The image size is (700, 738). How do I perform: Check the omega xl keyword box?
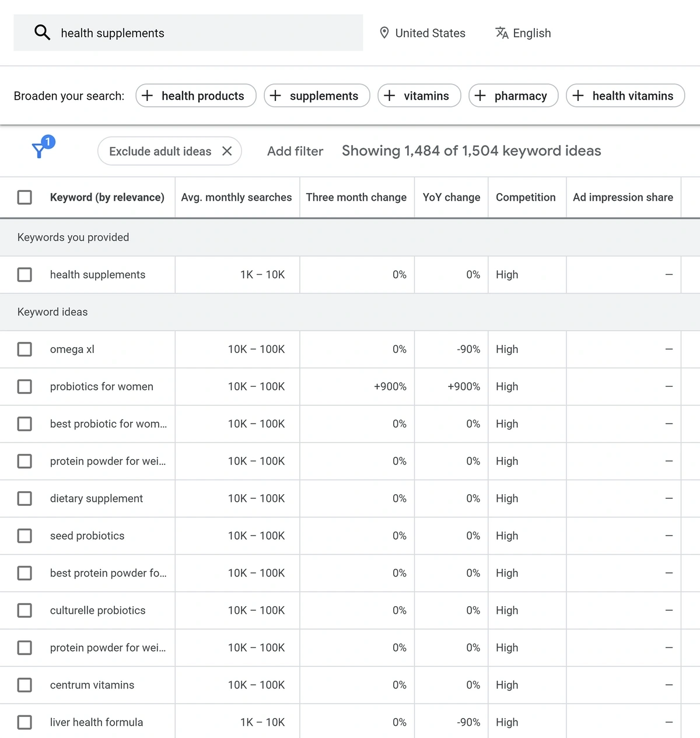pyautogui.click(x=24, y=349)
